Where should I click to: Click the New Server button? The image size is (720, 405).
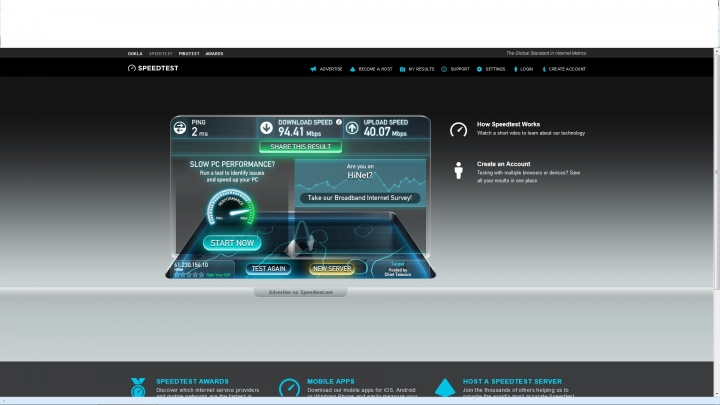tap(332, 269)
